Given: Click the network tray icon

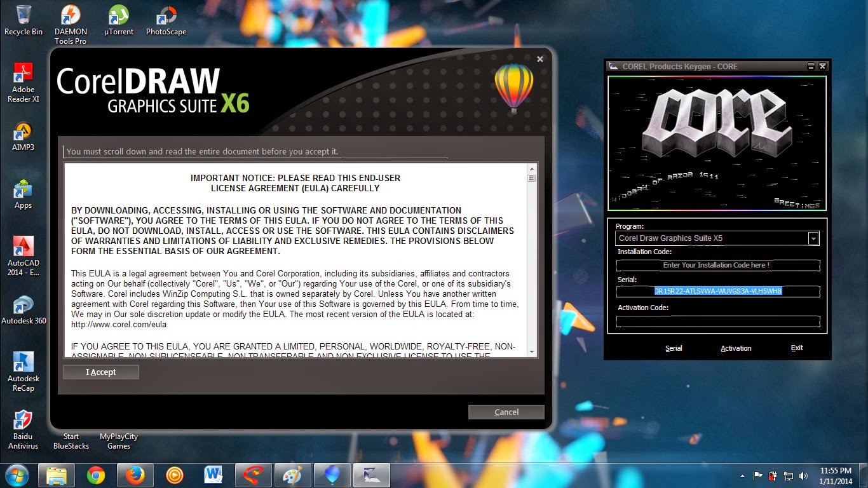Looking at the screenshot, I should [x=789, y=476].
